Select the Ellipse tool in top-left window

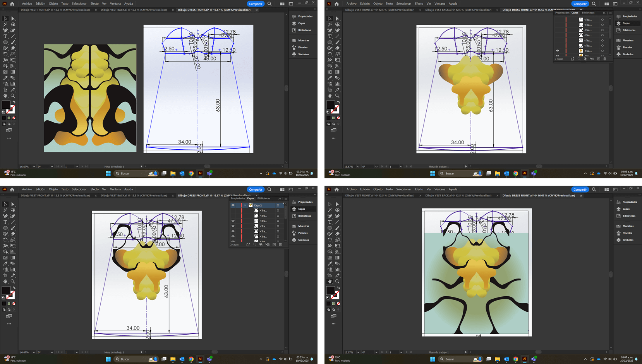click(5, 42)
